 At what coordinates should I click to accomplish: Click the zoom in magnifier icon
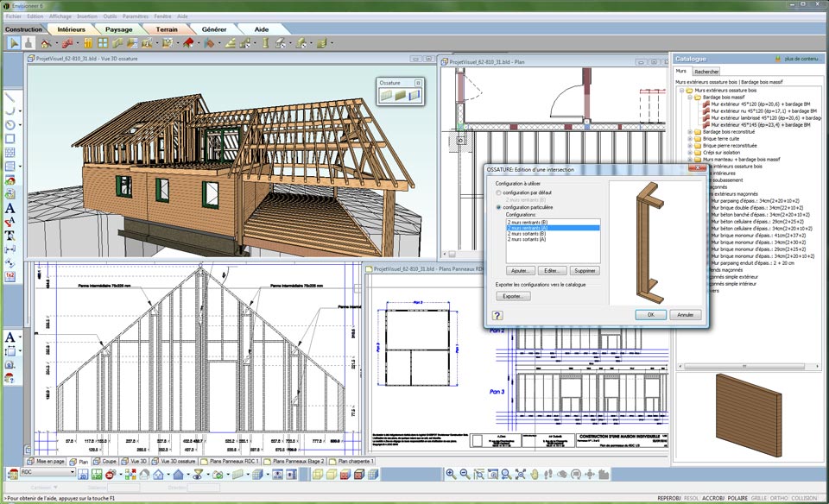(x=450, y=474)
